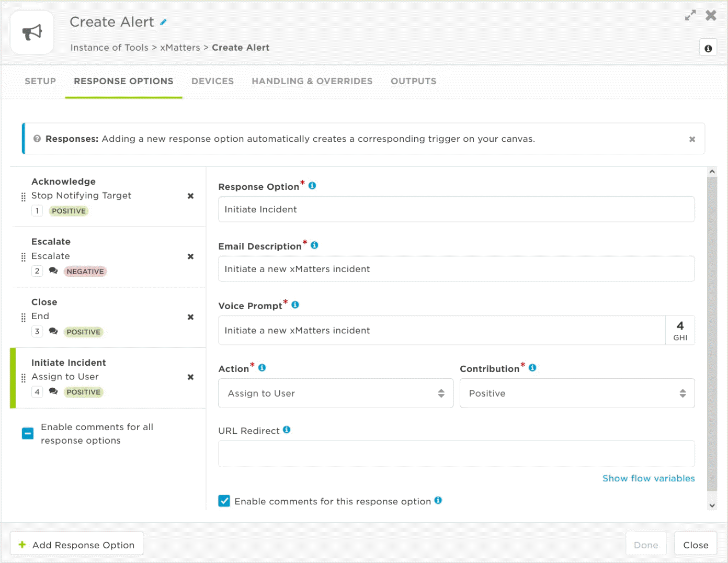Click the POSITIVE badge on Close option
Screen dimensions: 728x563
84,332
